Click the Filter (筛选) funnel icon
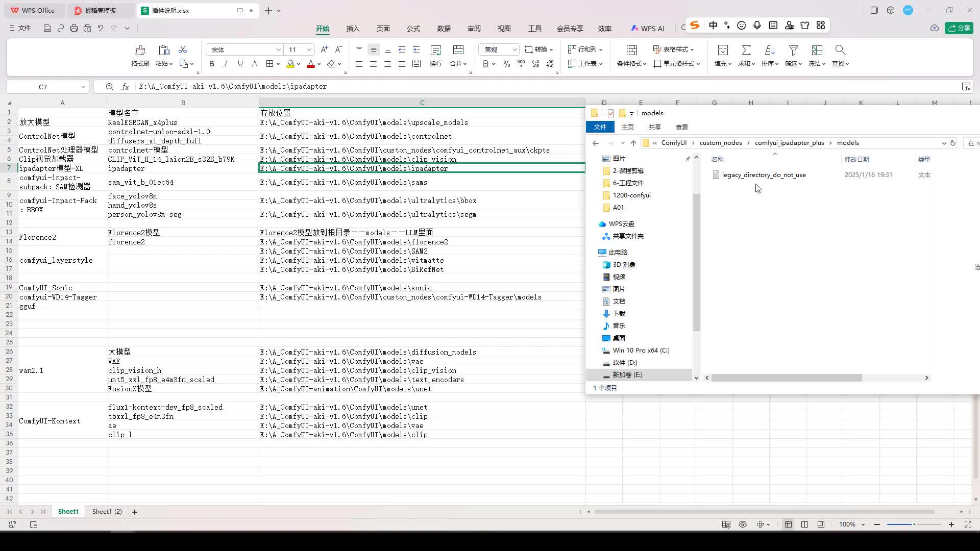 793,50
